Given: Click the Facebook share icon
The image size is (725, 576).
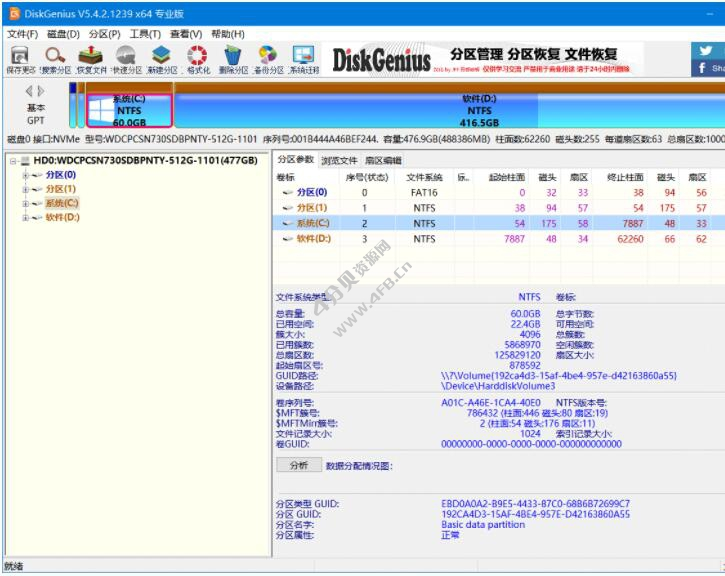Looking at the screenshot, I should pyautogui.click(x=703, y=68).
